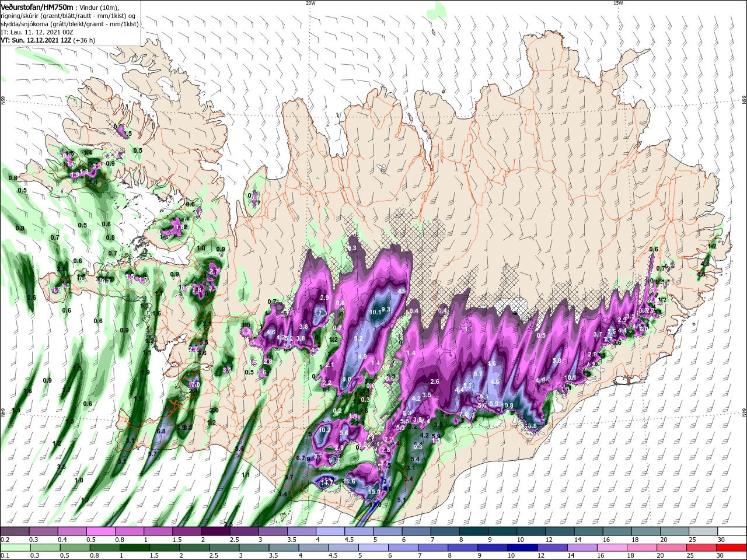Click the 'slydda/snjókoma' legend description line
The width and height of the screenshot is (747, 560).
69,24
